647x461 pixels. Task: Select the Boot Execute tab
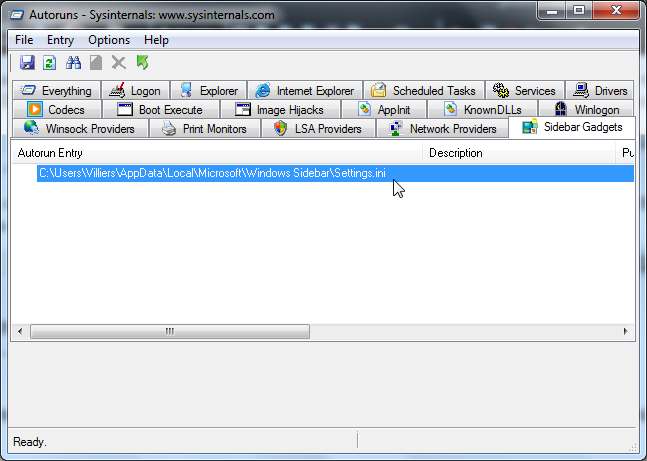click(161, 110)
